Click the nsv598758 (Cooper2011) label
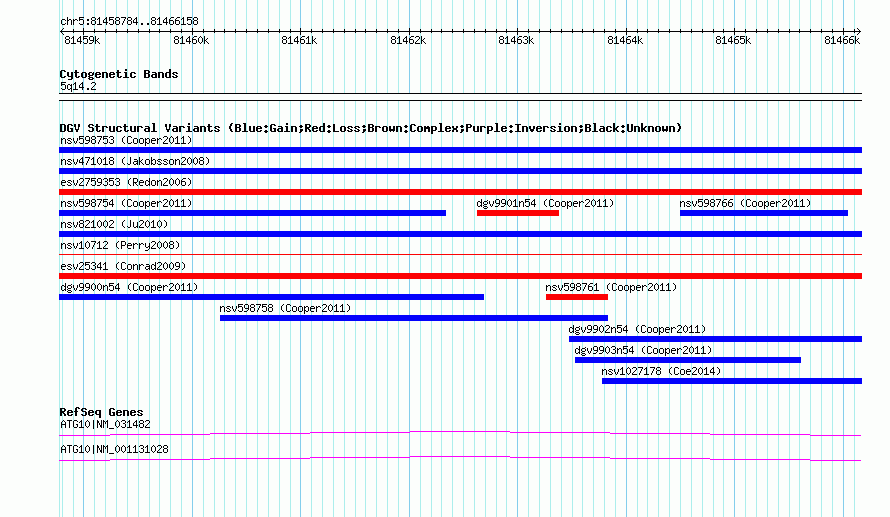 [x=286, y=308]
